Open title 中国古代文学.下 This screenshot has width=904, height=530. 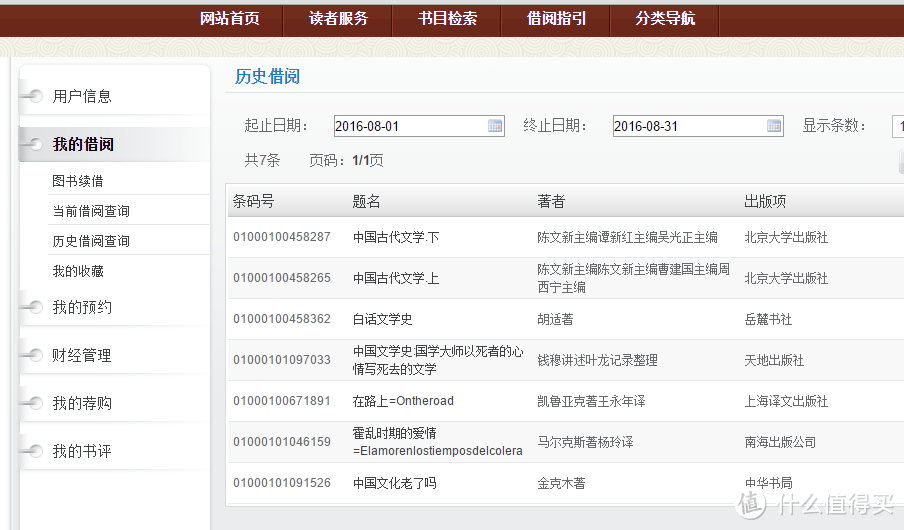click(x=396, y=237)
